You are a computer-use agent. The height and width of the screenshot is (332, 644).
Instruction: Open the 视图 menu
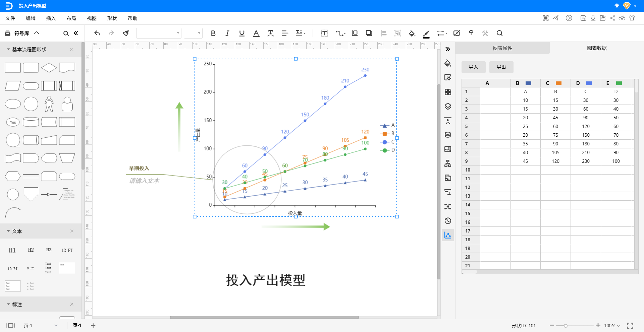(x=92, y=18)
